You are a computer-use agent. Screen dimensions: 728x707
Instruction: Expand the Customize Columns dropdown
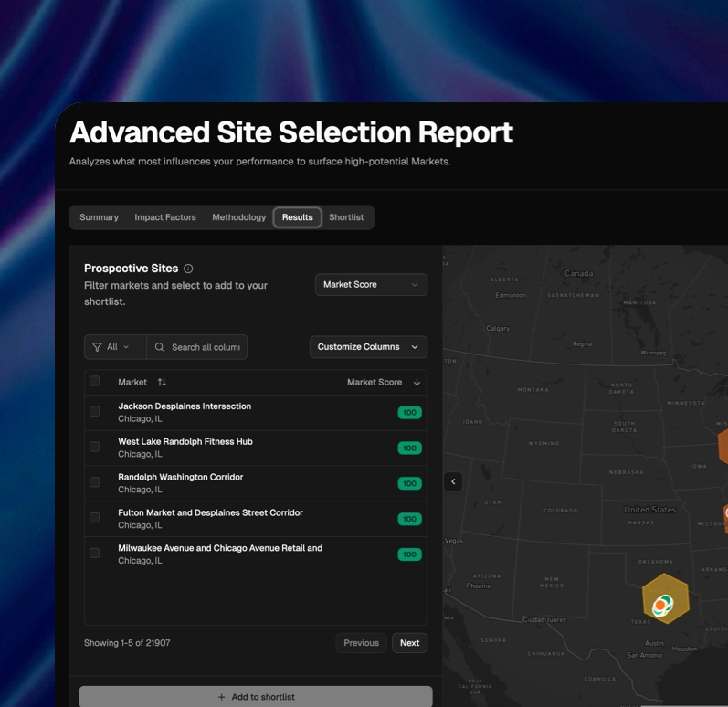coord(368,347)
